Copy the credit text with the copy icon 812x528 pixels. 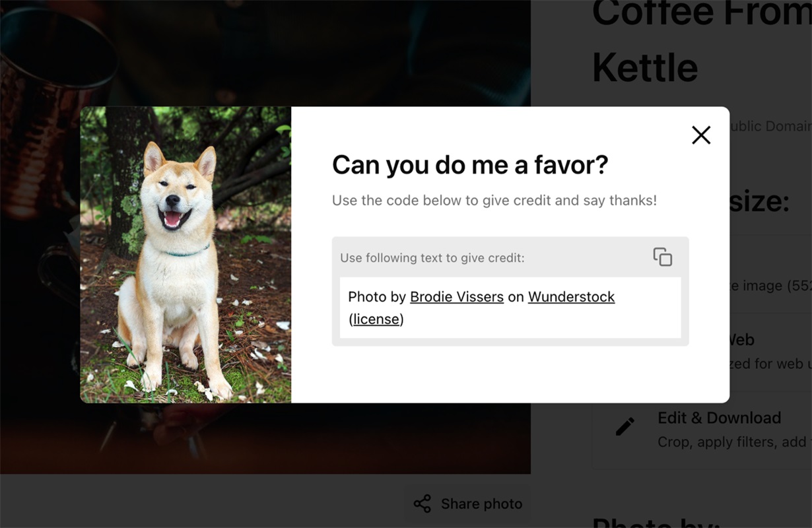point(663,257)
